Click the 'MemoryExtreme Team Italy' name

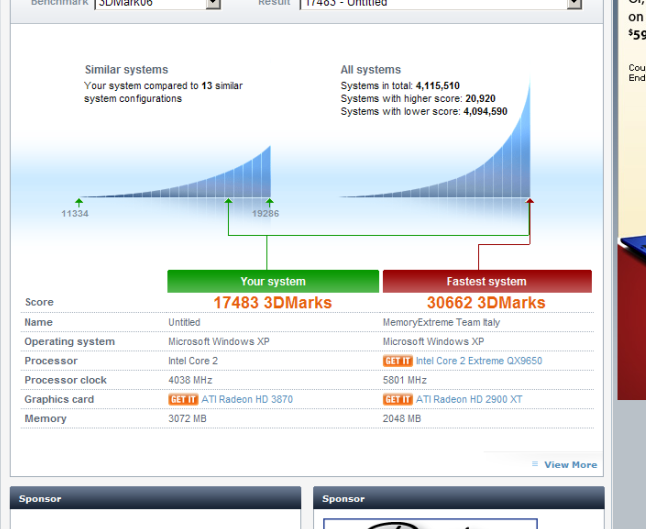[x=441, y=322]
